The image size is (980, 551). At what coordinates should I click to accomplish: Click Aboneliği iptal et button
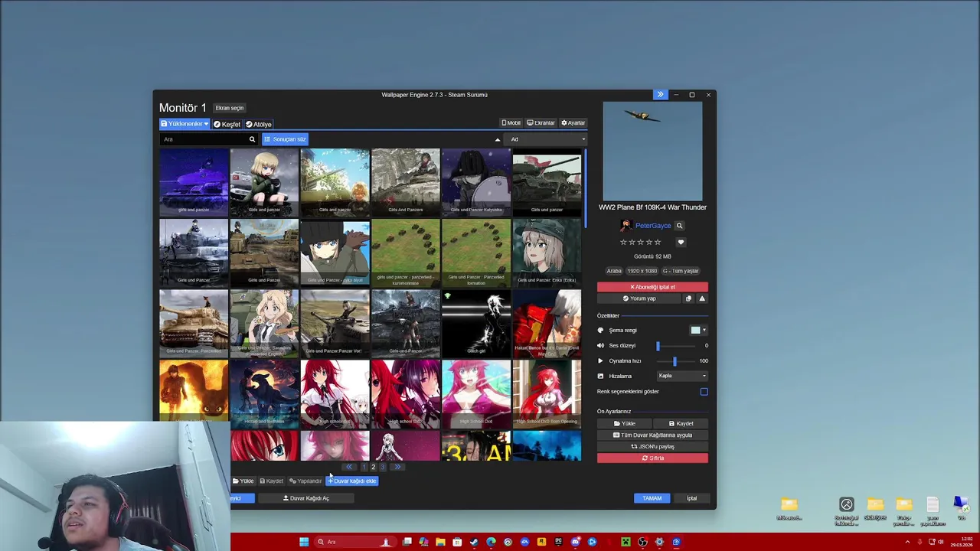point(652,287)
